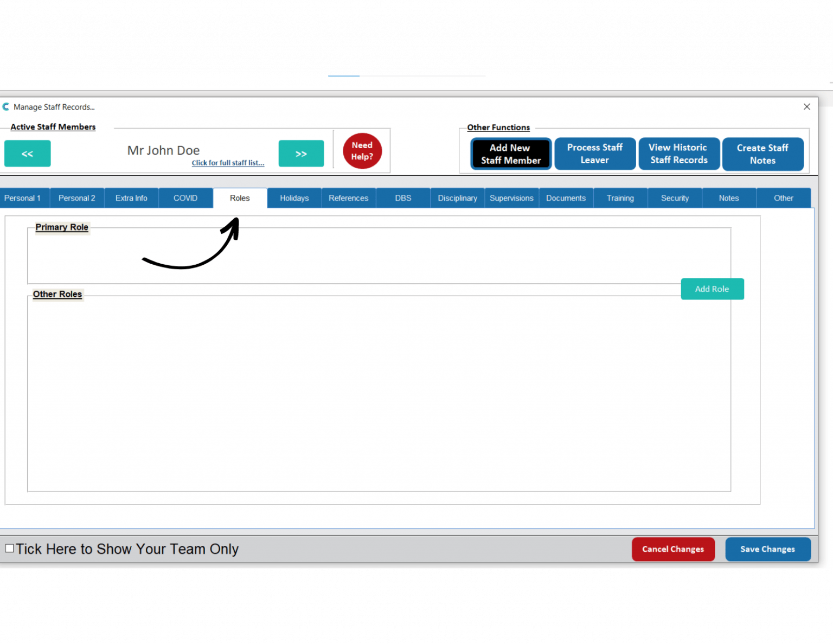Save the staff record changes

click(768, 549)
